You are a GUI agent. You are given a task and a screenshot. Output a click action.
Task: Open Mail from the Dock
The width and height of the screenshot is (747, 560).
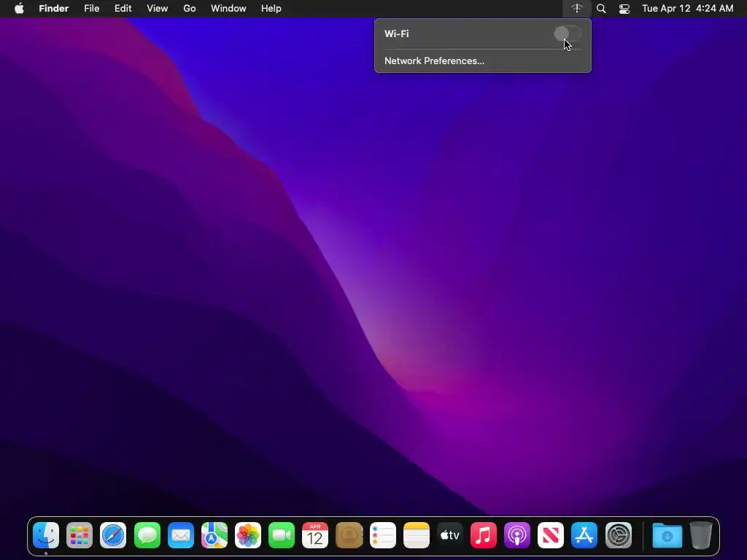pos(181,535)
